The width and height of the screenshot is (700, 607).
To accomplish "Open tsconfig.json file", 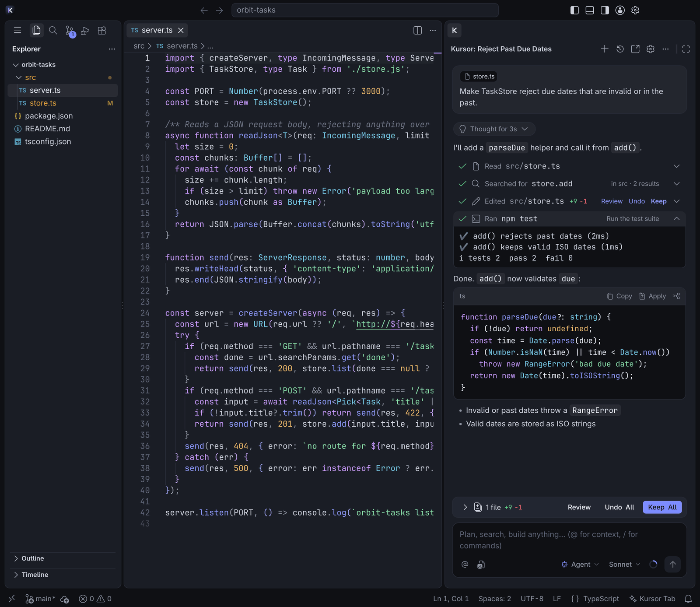I will 63,141.
